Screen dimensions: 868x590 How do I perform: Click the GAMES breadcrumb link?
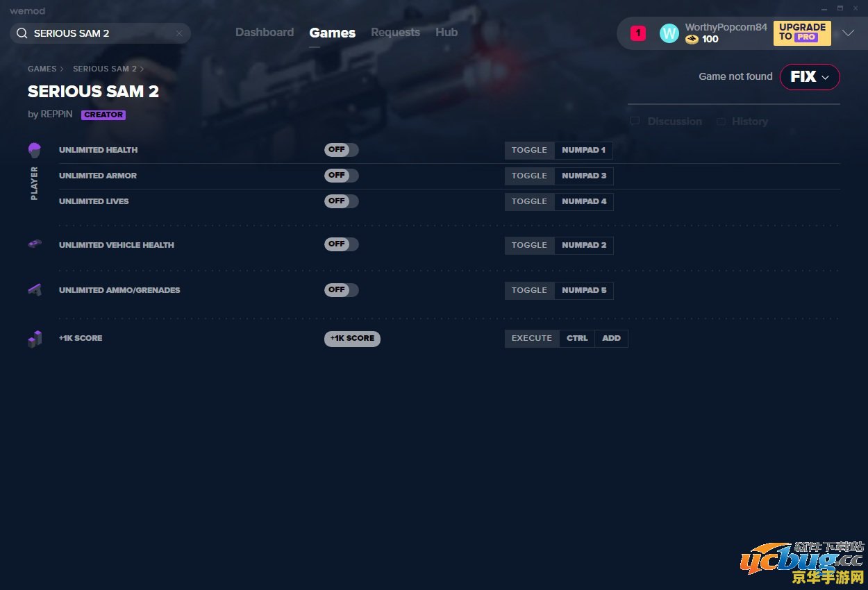point(42,69)
